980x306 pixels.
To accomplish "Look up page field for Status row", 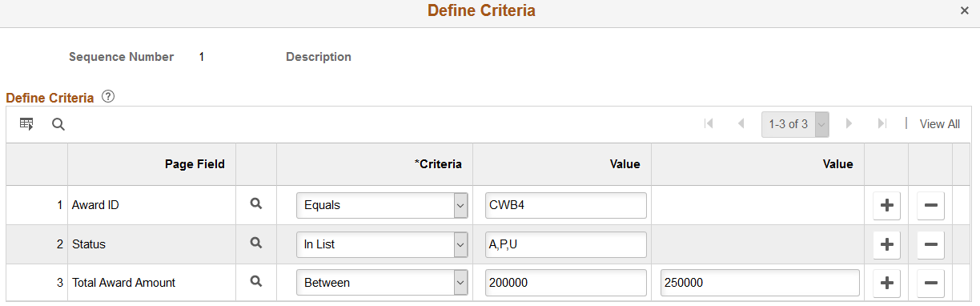I will pos(255,244).
